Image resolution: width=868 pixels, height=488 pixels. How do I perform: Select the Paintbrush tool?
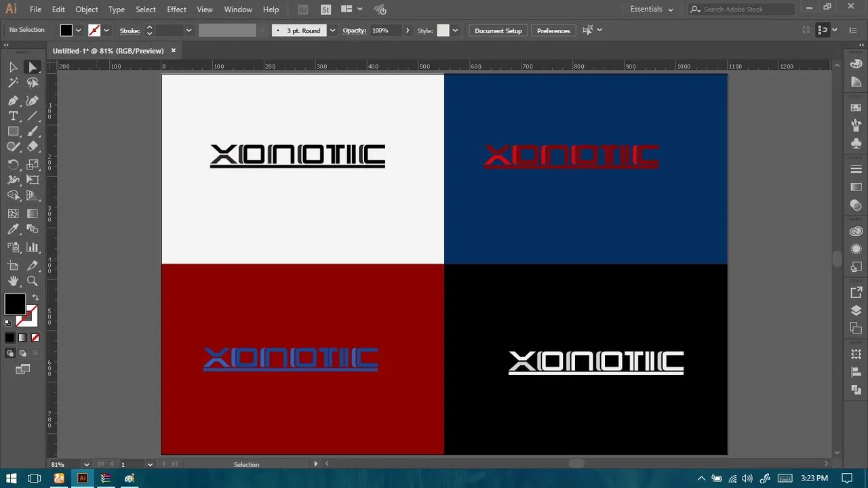coord(33,131)
